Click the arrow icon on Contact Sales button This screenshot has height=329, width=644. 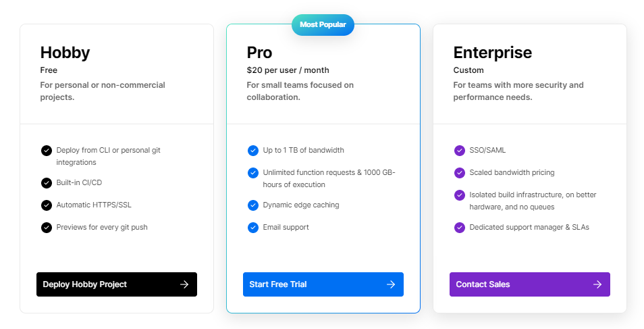(597, 284)
